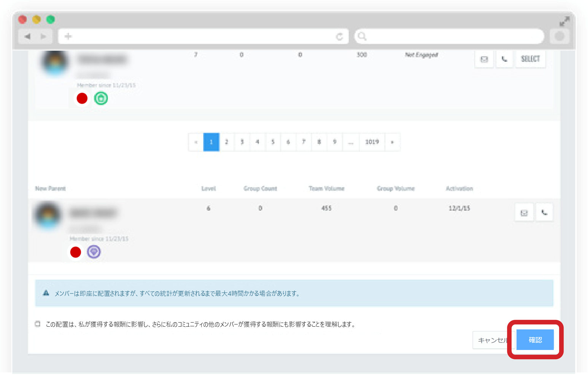Image resolution: width=588 pixels, height=385 pixels.
Task: Click the Not Engaged status text
Action: tap(421, 55)
